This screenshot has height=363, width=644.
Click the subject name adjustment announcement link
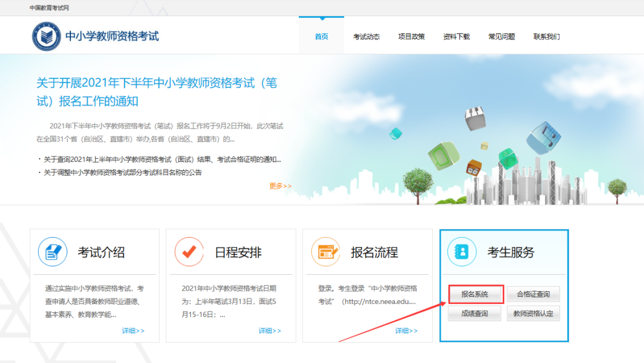coord(119,172)
